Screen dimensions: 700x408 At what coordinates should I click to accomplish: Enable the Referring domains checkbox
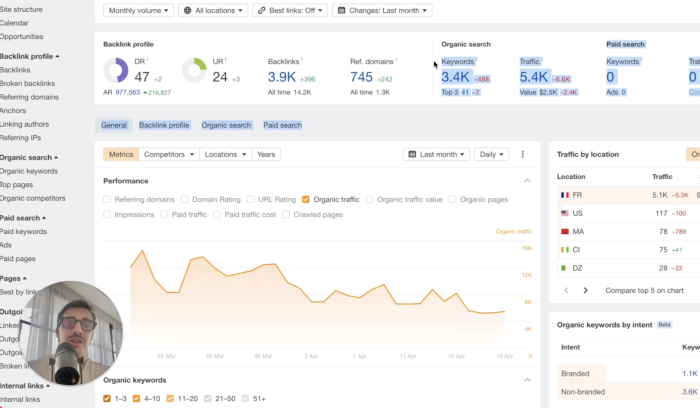108,199
